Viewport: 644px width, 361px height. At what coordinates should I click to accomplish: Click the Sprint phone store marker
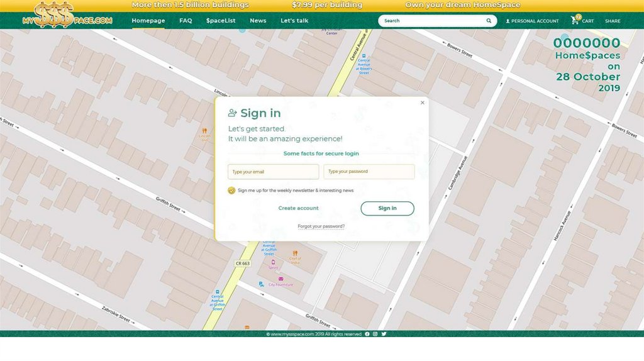(273, 262)
